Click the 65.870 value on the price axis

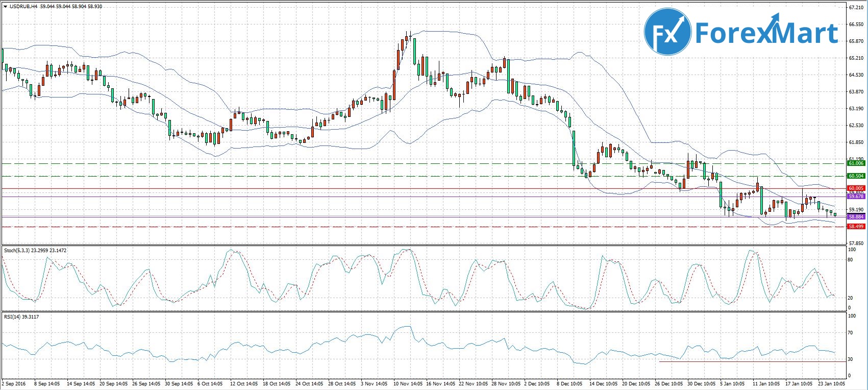[x=856, y=41]
